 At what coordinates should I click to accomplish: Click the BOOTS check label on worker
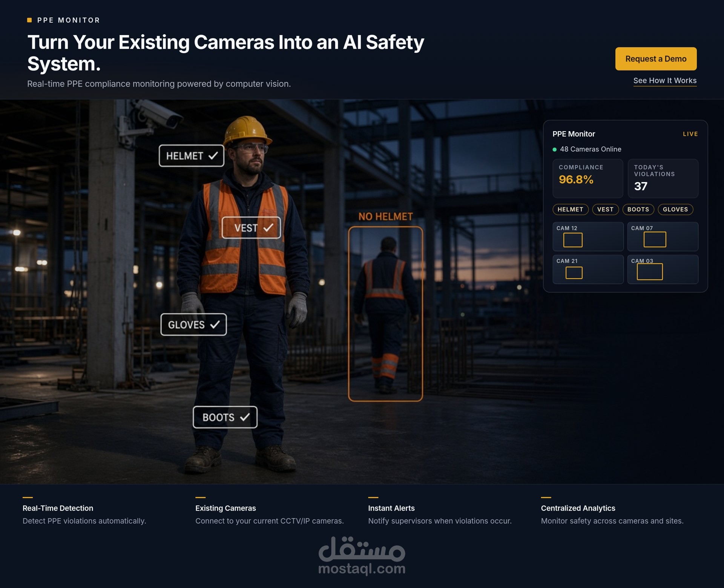tap(225, 417)
